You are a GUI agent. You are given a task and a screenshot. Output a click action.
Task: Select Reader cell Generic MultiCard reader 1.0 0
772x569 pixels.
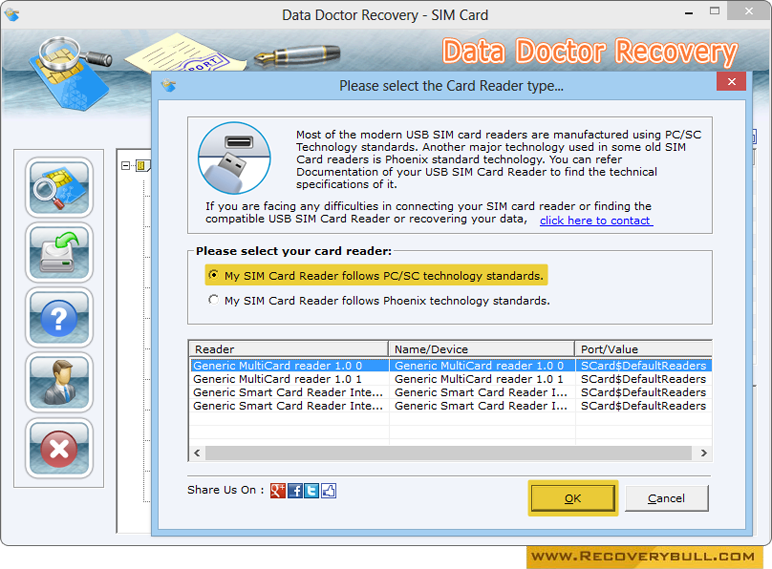[290, 366]
